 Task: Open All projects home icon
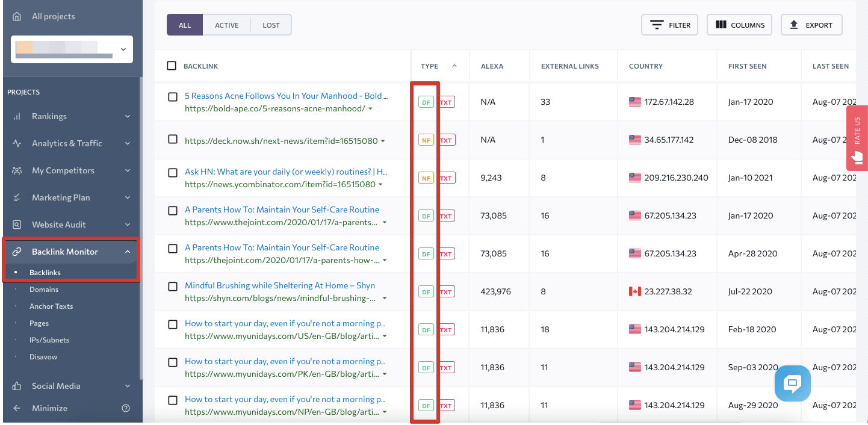pyautogui.click(x=17, y=16)
